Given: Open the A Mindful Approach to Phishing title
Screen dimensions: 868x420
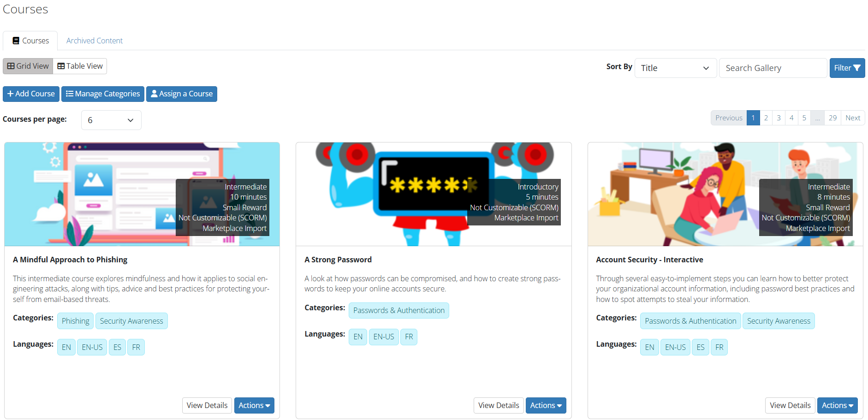Looking at the screenshot, I should [70, 260].
